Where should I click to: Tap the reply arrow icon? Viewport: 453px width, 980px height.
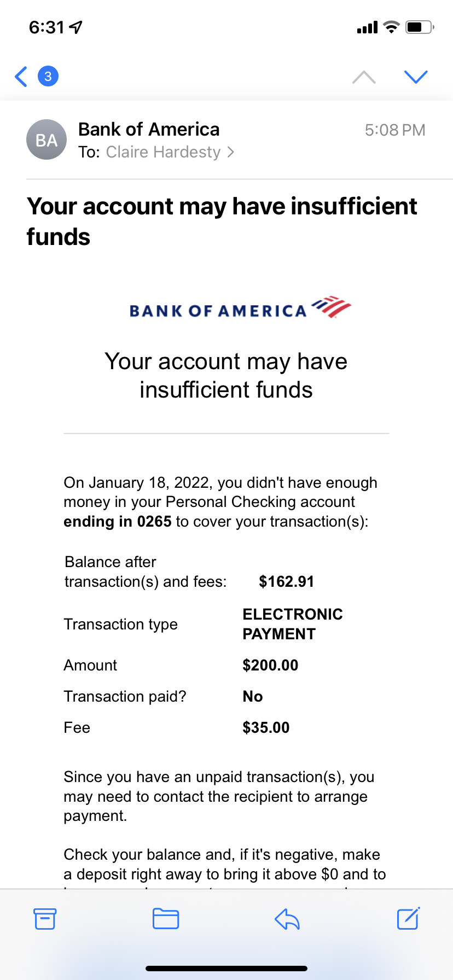(x=287, y=919)
